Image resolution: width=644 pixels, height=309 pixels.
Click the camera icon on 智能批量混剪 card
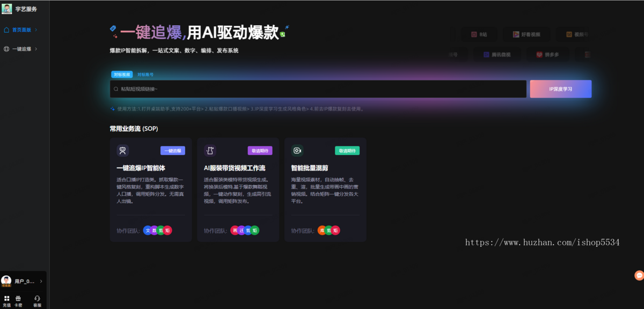(x=297, y=151)
